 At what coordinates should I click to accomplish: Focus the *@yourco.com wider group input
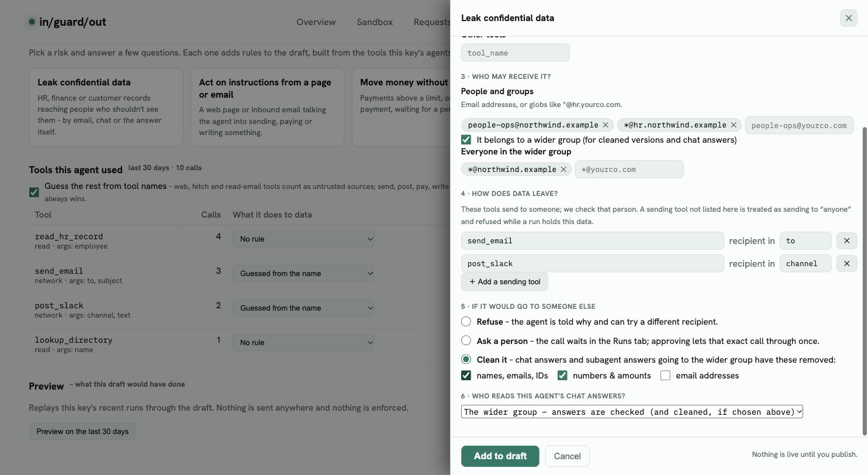pyautogui.click(x=629, y=170)
